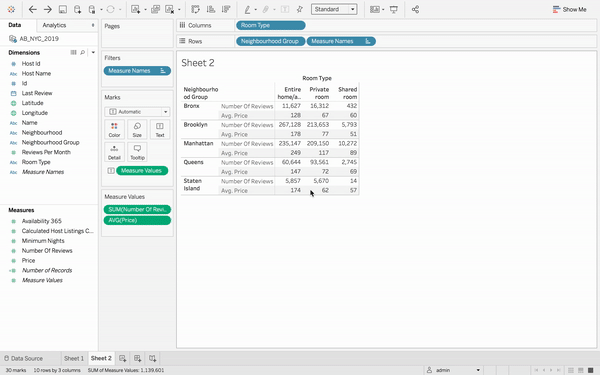Viewport: 600px width, 375px height.
Task: Open dropdown arrow beside clear sheet icon
Action: coord(179,10)
